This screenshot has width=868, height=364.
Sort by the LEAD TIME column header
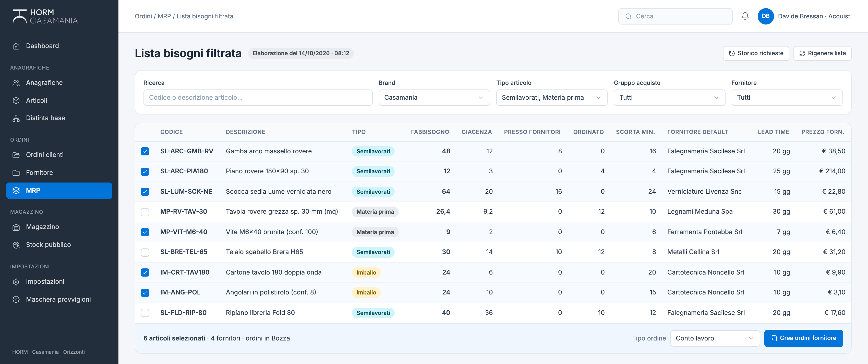tap(773, 132)
